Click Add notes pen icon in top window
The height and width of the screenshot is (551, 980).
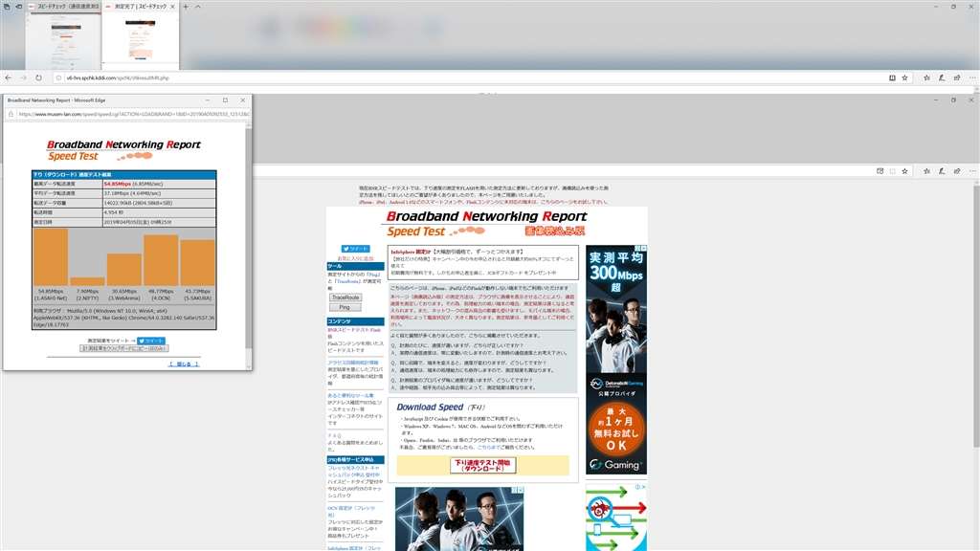(x=942, y=78)
